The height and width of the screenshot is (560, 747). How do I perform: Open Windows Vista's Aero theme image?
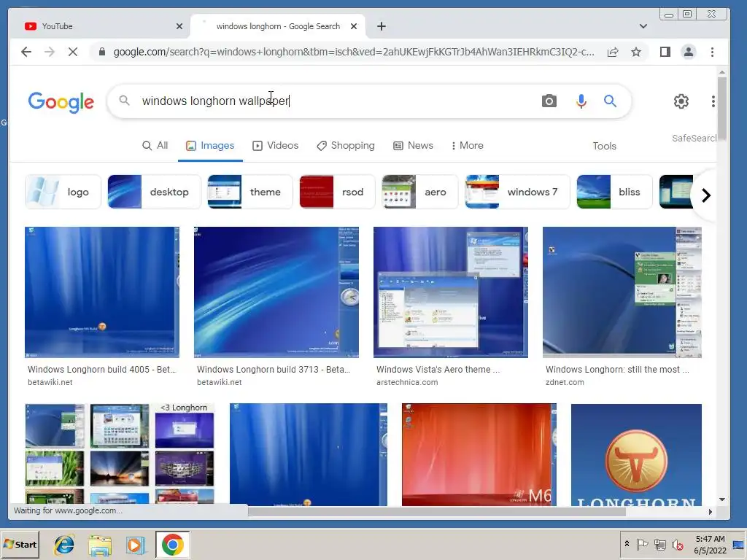[451, 292]
